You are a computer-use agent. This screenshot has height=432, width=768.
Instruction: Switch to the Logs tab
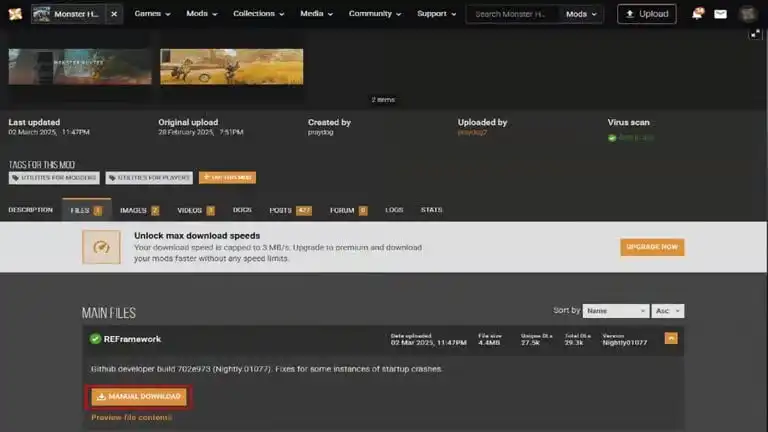394,210
